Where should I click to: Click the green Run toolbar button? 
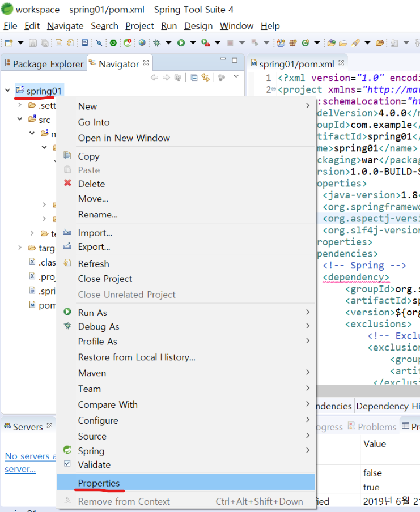click(181, 43)
